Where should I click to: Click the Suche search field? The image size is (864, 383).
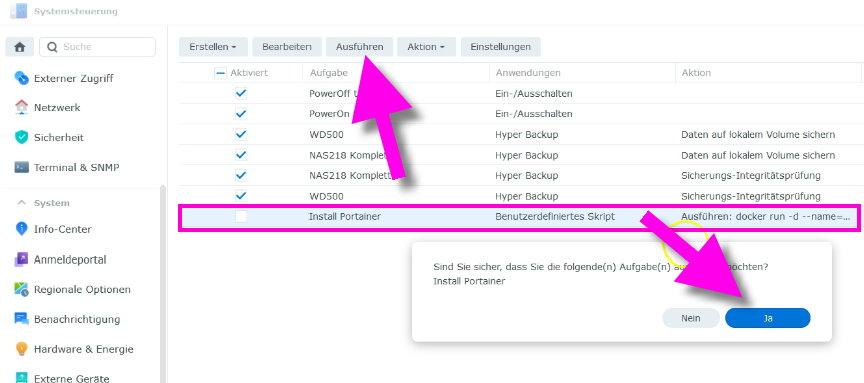(98, 47)
